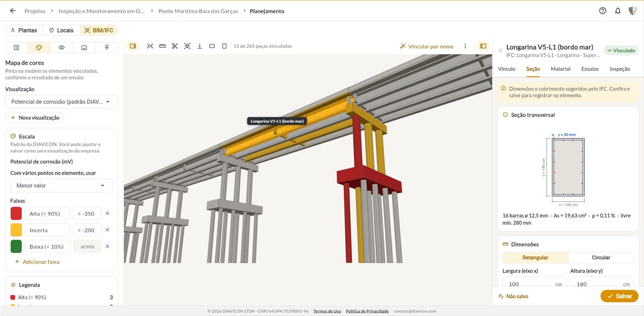The height and width of the screenshot is (316, 644).
Task: Click the red pile cap in the 3D model
Action: click(x=368, y=179)
